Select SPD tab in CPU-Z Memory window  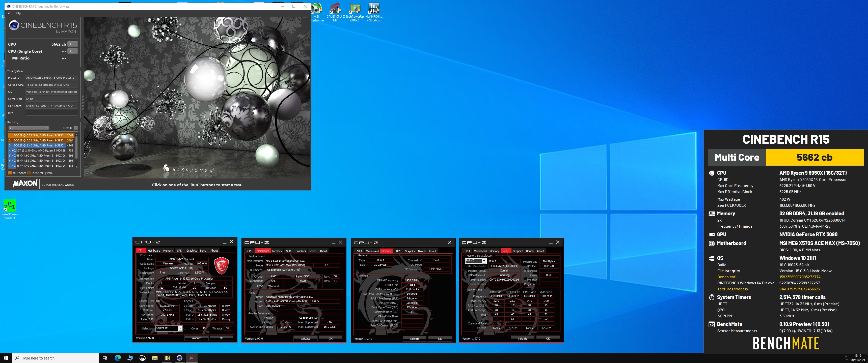click(x=398, y=251)
